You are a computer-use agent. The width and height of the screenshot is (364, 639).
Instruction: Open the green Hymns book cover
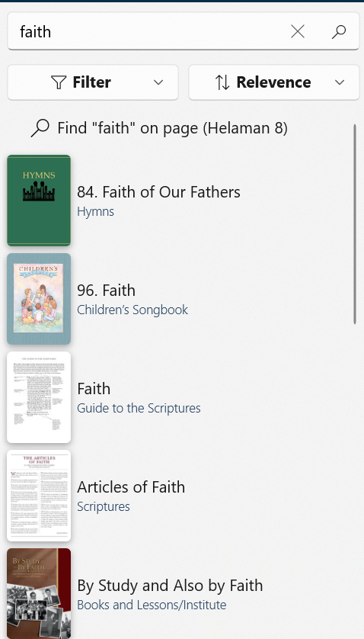[39, 200]
